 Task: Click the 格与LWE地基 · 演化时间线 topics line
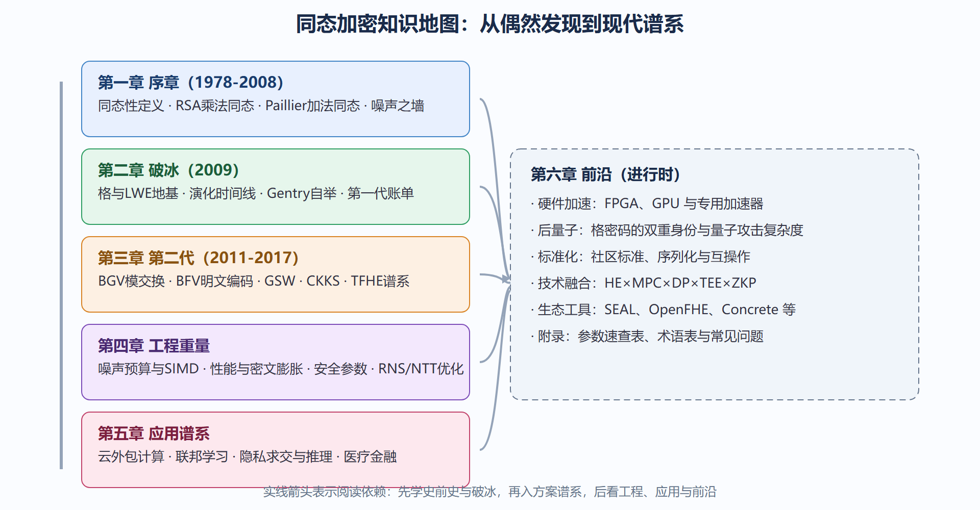[x=256, y=193]
